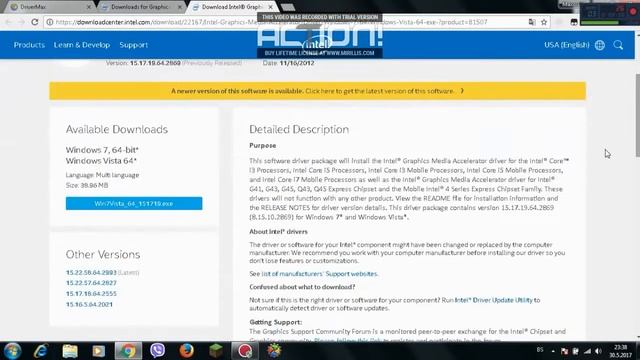The width and height of the screenshot is (640, 360).
Task: Click the USA (English) region selector
Action: pos(567,45)
